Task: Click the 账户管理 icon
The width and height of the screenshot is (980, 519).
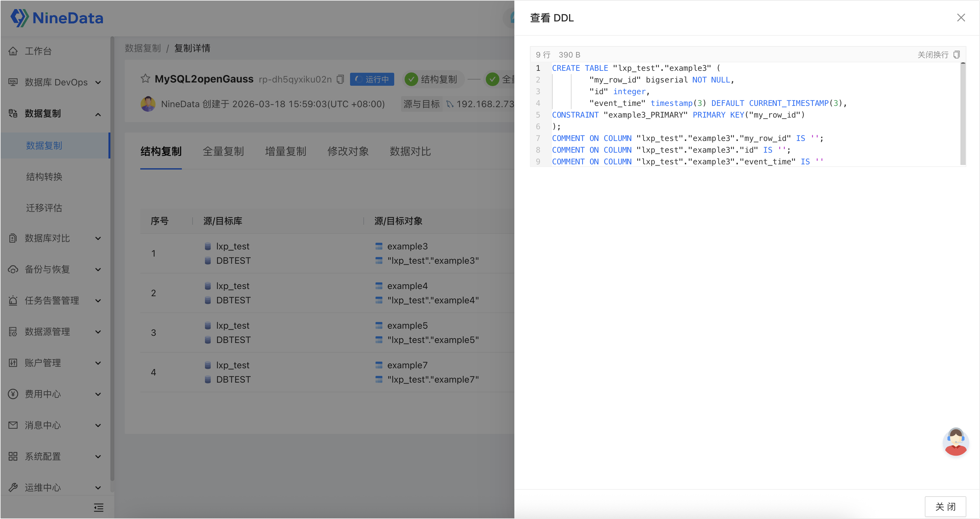Action: pos(13,363)
